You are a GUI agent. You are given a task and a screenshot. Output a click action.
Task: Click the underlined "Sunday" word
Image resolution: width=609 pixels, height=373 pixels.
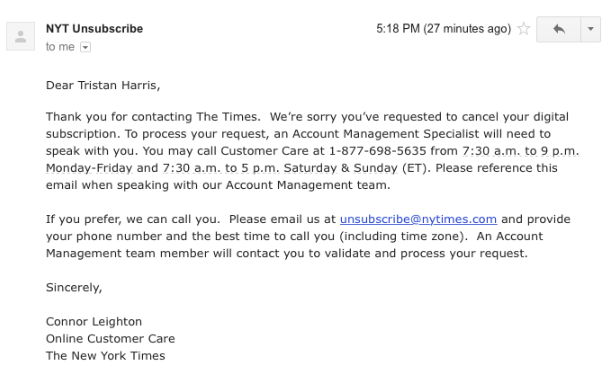(375, 168)
